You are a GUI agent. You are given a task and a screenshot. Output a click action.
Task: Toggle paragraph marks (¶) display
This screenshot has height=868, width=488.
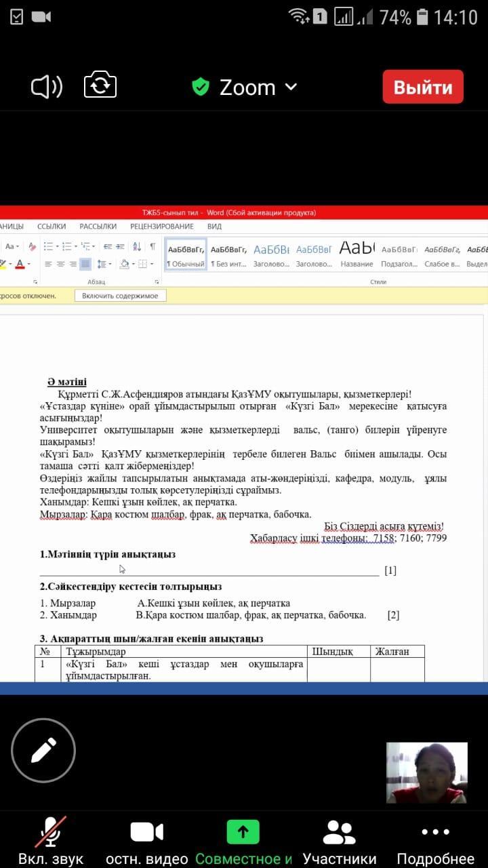(x=152, y=247)
